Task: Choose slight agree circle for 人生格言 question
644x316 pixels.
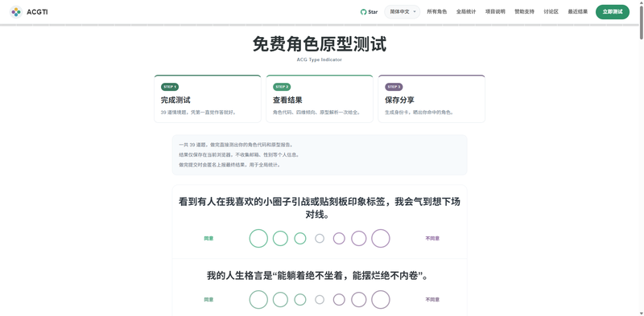Action: point(300,300)
